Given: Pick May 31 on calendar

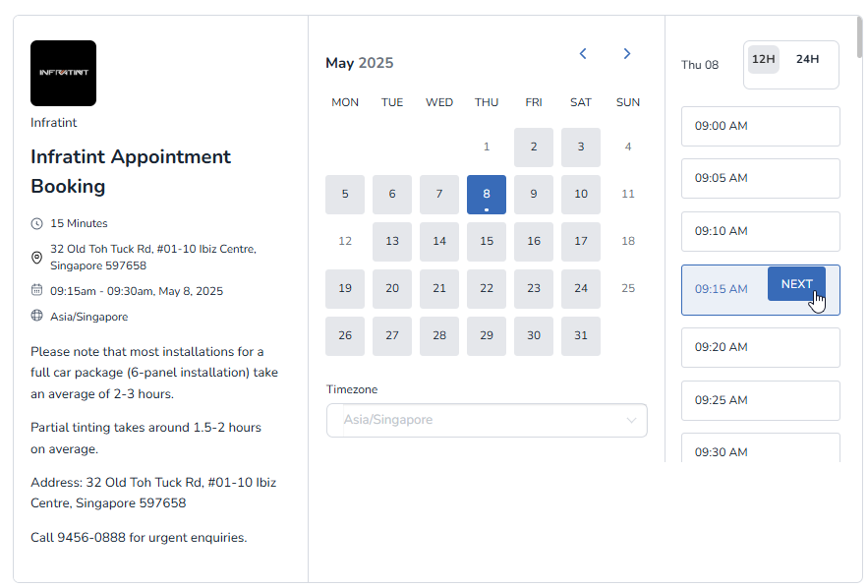Looking at the screenshot, I should coord(581,335).
